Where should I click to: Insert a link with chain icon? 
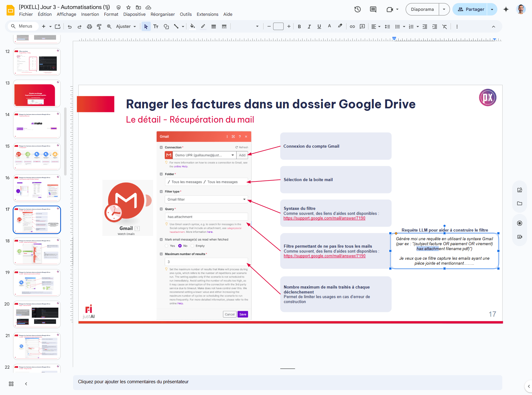tap(352, 27)
